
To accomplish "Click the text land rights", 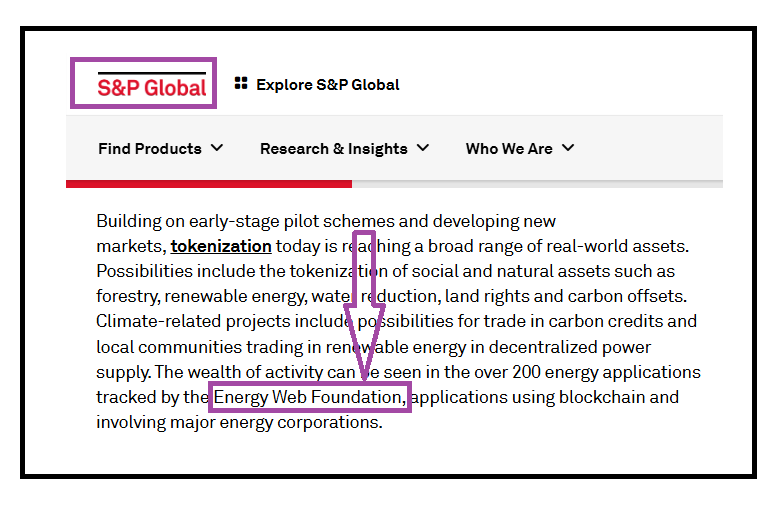I will [487, 296].
